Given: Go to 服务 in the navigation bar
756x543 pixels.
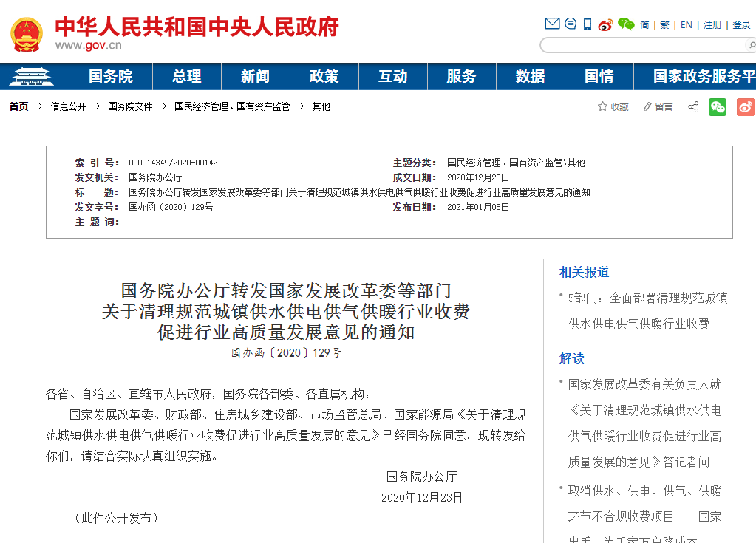Looking at the screenshot, I should (x=461, y=76).
